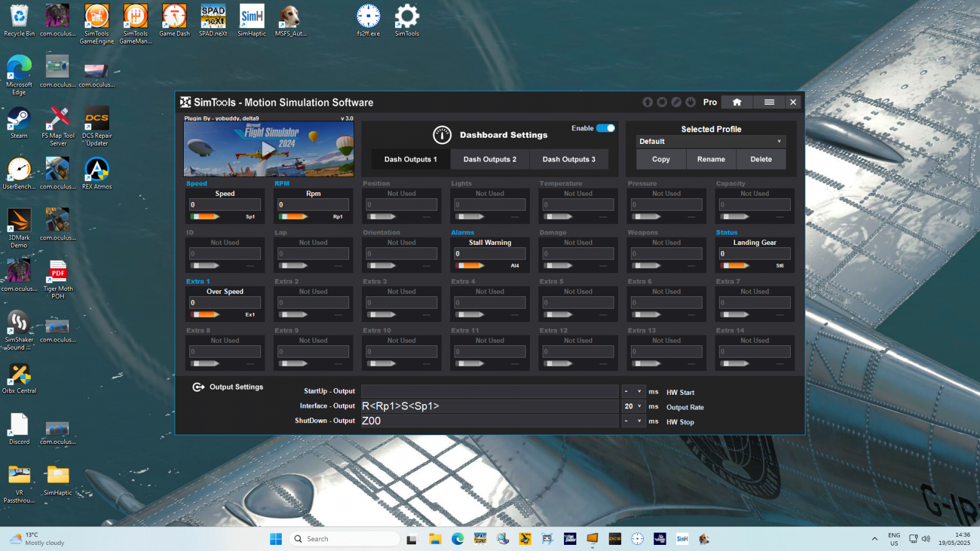Click the power plug icon in the SimTools title bar
This screenshot has height=551, width=980.
point(691,102)
